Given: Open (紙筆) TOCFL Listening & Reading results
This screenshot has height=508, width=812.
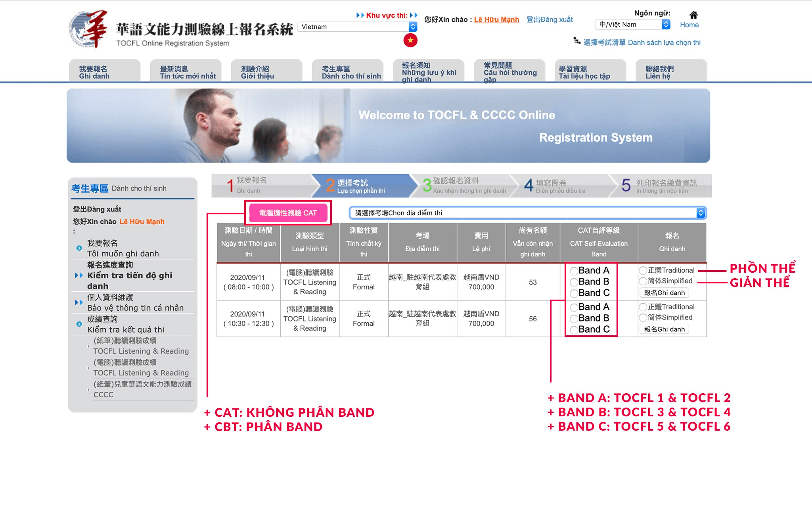Looking at the screenshot, I should click(141, 346).
